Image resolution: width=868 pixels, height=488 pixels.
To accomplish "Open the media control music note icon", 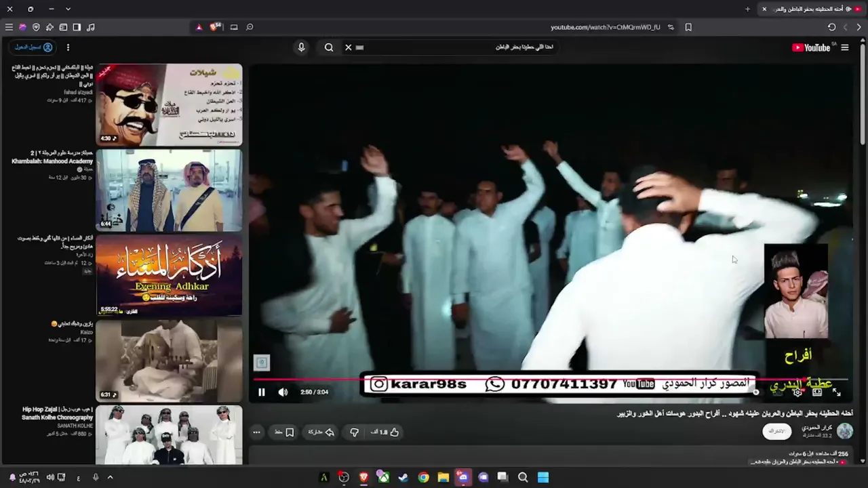I will [x=91, y=27].
